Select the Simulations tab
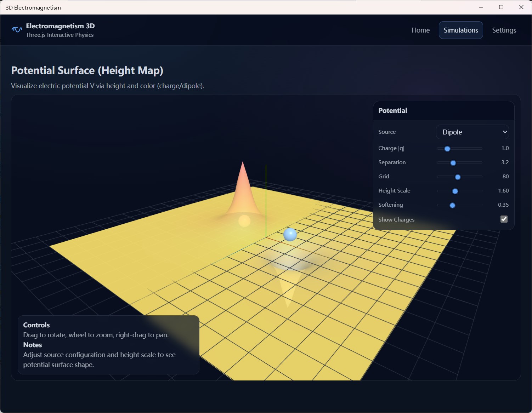 [460, 30]
